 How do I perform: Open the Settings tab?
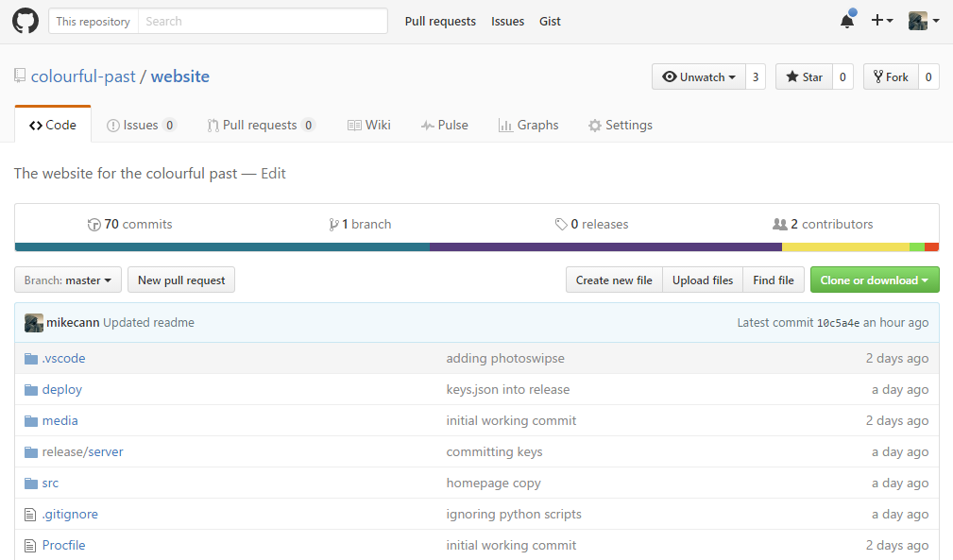[x=620, y=126]
